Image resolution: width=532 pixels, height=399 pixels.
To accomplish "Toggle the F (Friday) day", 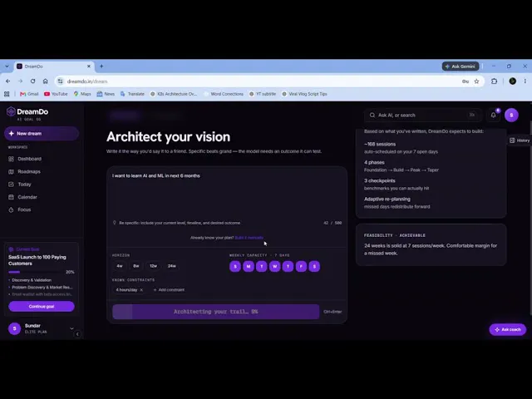I will coord(301,266).
